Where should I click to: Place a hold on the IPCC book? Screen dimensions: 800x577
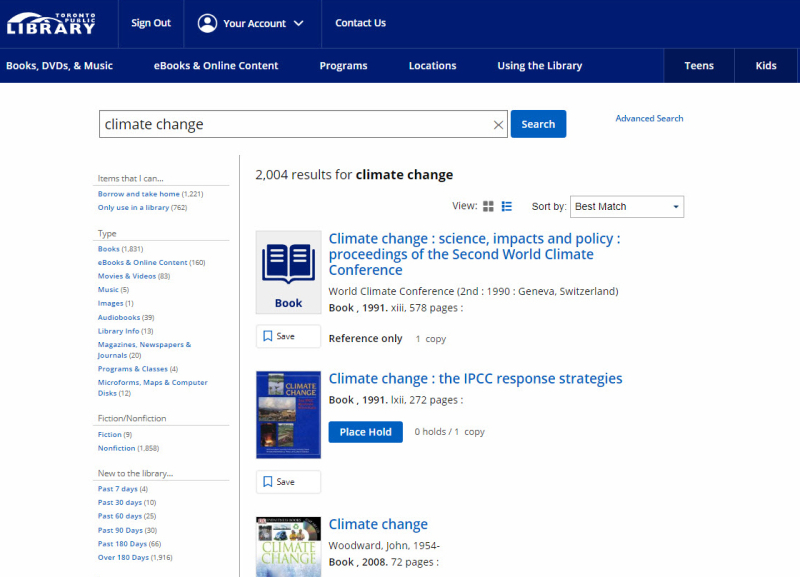[365, 432]
